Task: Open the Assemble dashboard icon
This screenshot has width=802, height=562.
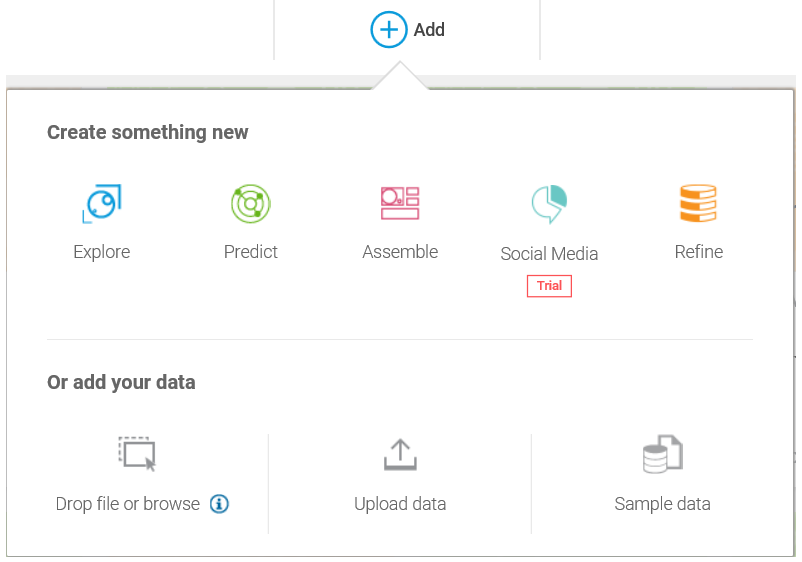Action: tap(400, 203)
